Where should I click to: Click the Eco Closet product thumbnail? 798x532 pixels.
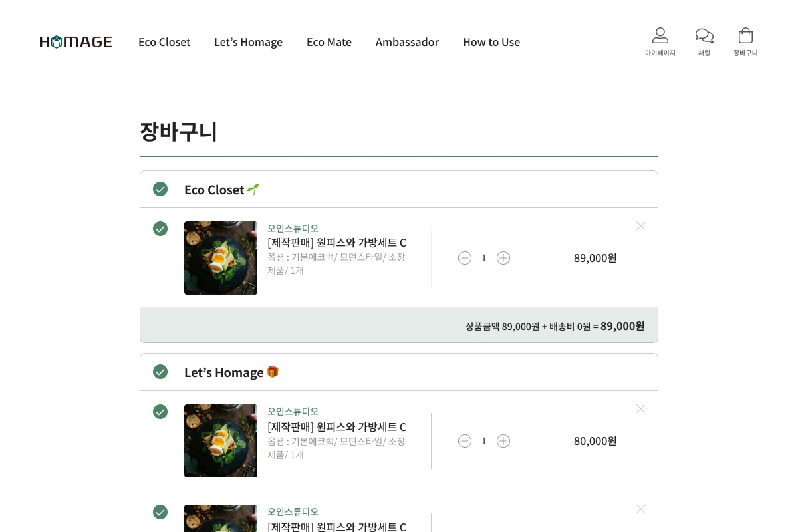tap(221, 258)
